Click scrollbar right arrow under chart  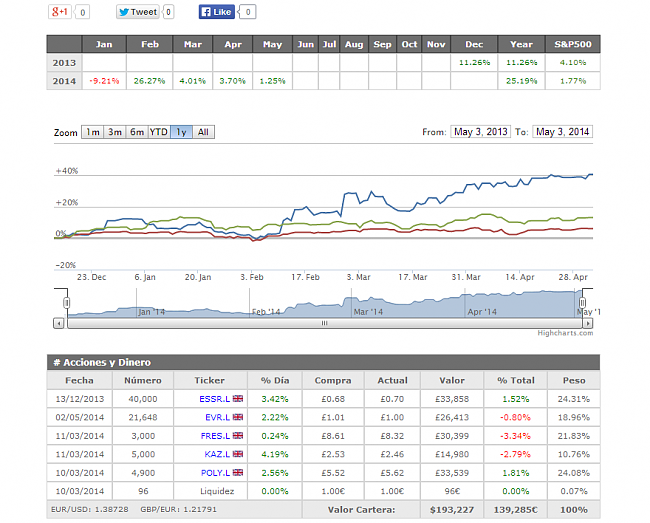[x=588, y=323]
